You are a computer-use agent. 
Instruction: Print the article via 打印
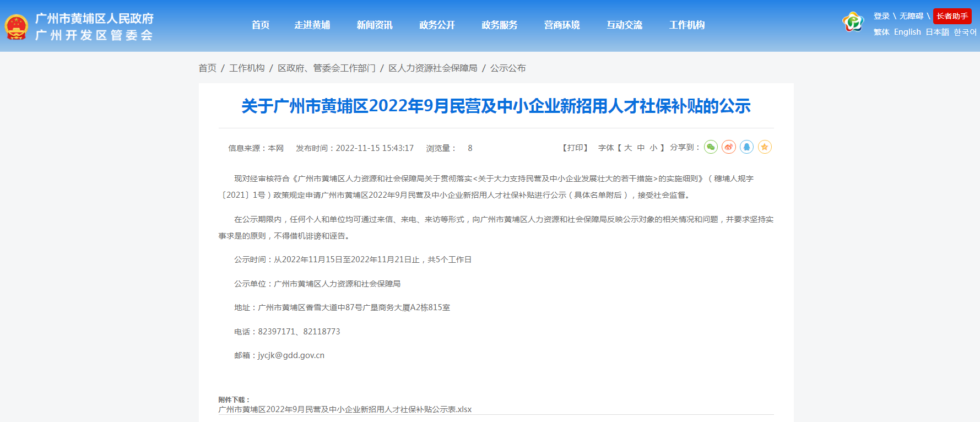coord(575,148)
